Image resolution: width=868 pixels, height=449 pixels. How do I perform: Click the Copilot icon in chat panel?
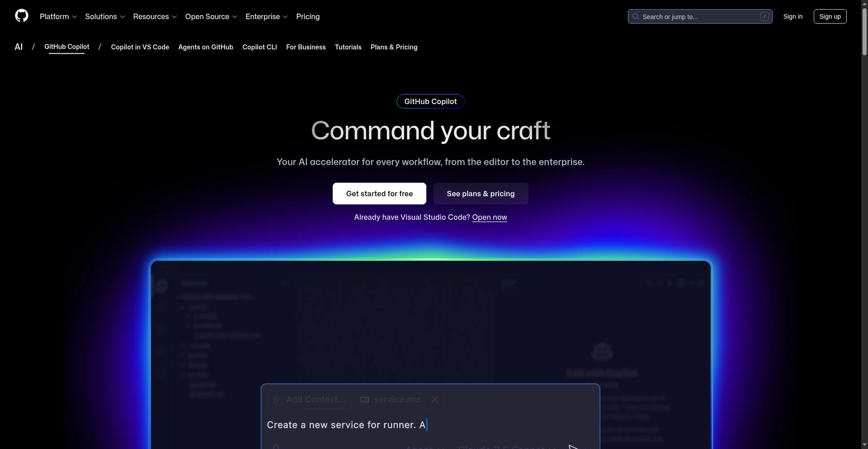point(602,352)
